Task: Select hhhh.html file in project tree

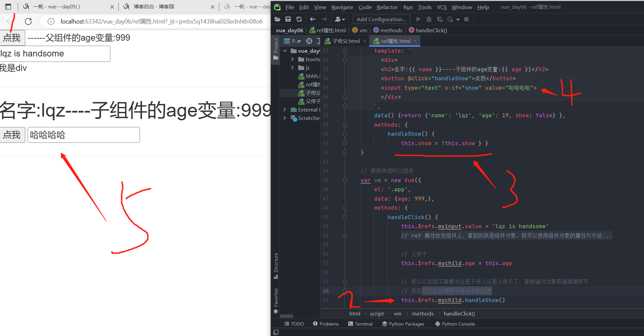Action: coord(309,76)
